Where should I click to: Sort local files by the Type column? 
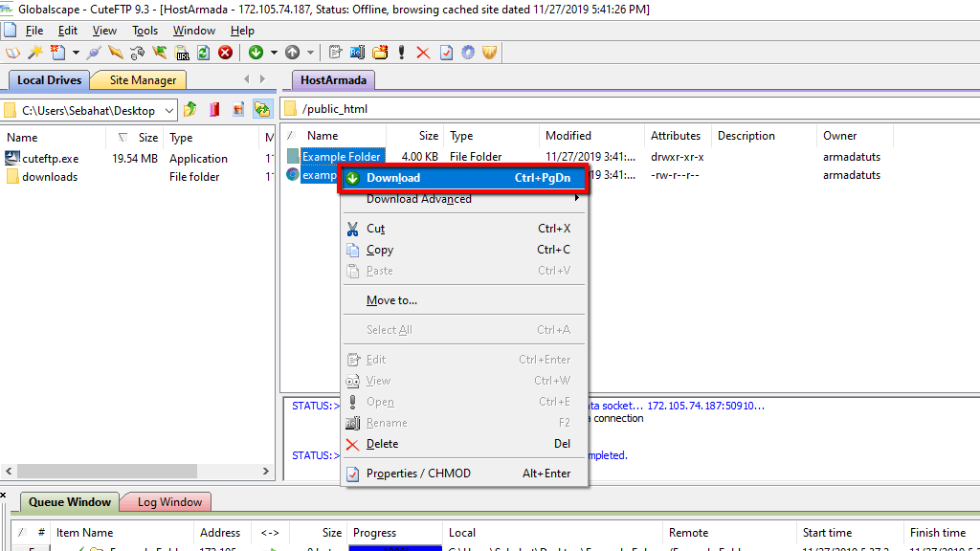[x=212, y=138]
